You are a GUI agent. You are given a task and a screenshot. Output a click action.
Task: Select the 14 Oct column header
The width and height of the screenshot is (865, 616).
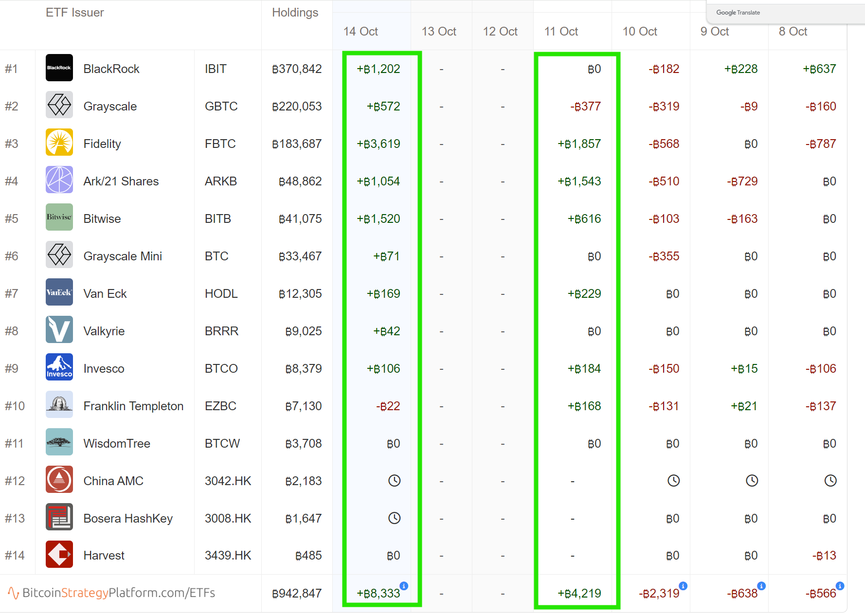point(360,32)
